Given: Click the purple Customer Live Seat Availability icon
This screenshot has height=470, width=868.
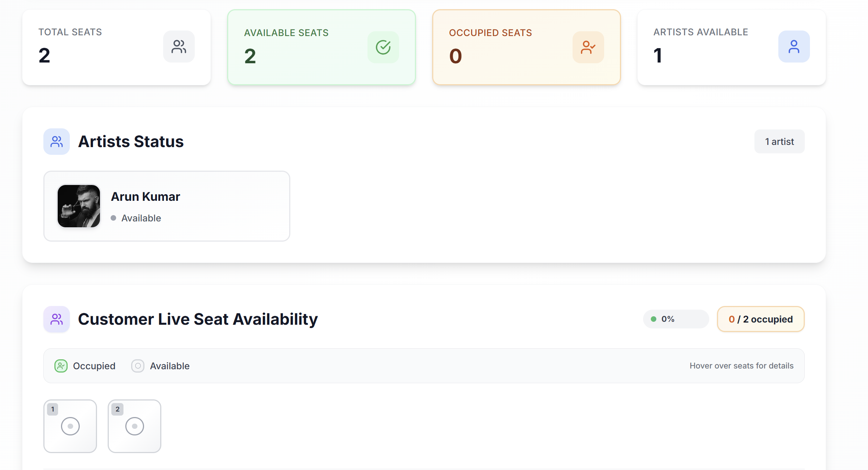Looking at the screenshot, I should 57,319.
